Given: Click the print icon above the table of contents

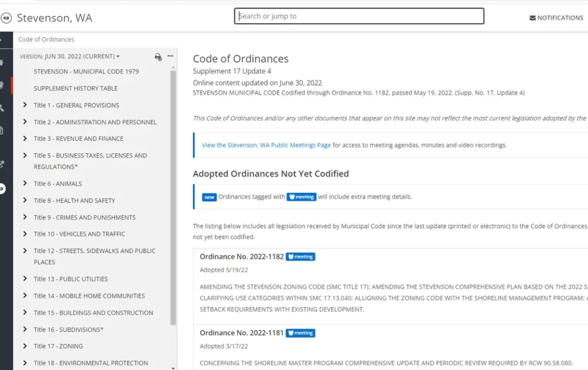Looking at the screenshot, I should (x=158, y=56).
